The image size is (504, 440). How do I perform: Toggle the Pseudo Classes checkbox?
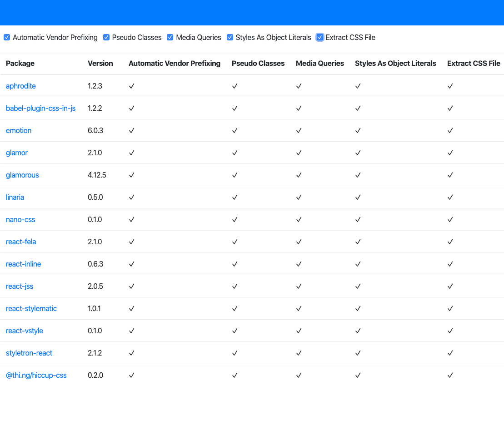coord(106,37)
